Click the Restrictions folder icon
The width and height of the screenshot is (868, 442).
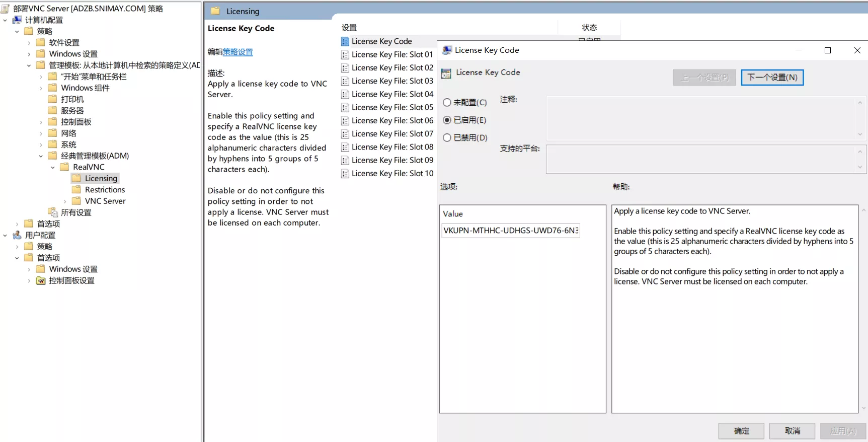pos(76,190)
